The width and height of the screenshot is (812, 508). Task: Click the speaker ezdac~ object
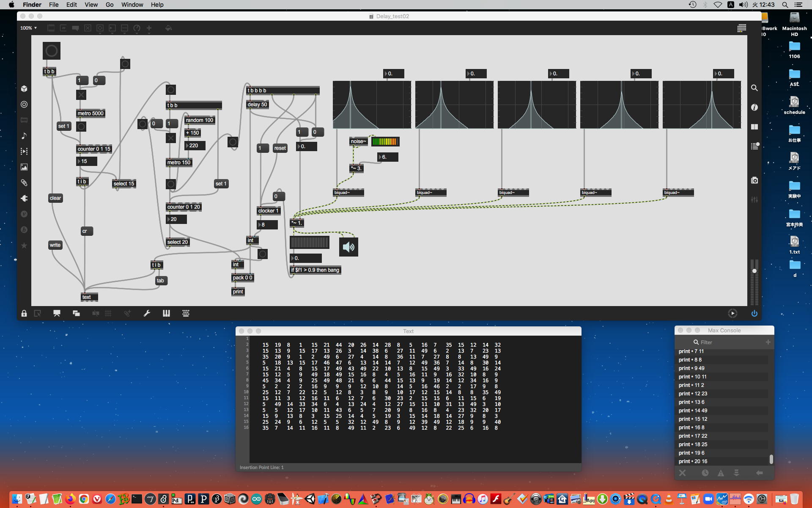coord(348,247)
